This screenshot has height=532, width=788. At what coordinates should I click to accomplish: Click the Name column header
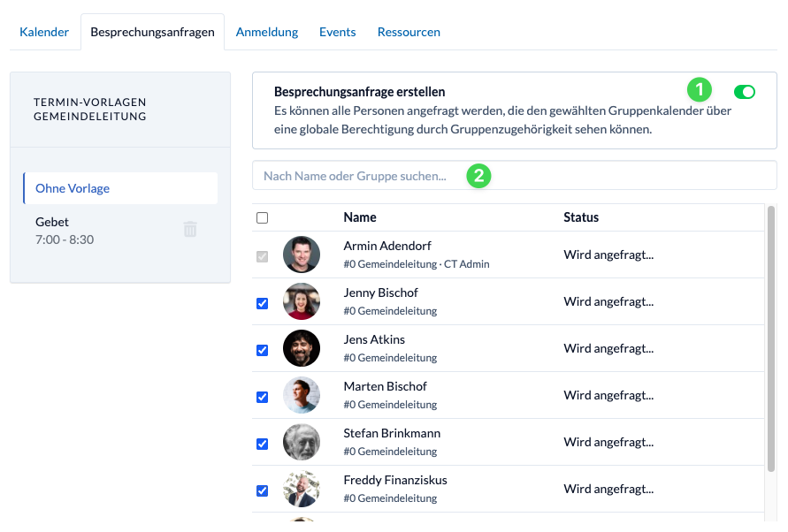pos(360,217)
